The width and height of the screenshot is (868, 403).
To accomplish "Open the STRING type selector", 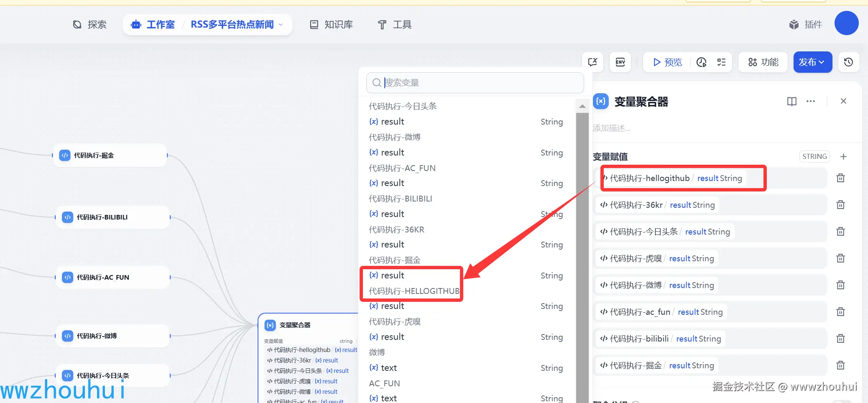I will (x=814, y=157).
